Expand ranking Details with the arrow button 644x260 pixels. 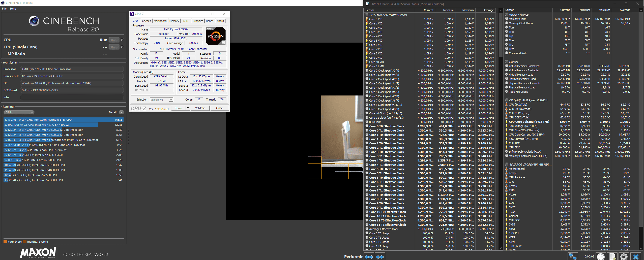122,112
